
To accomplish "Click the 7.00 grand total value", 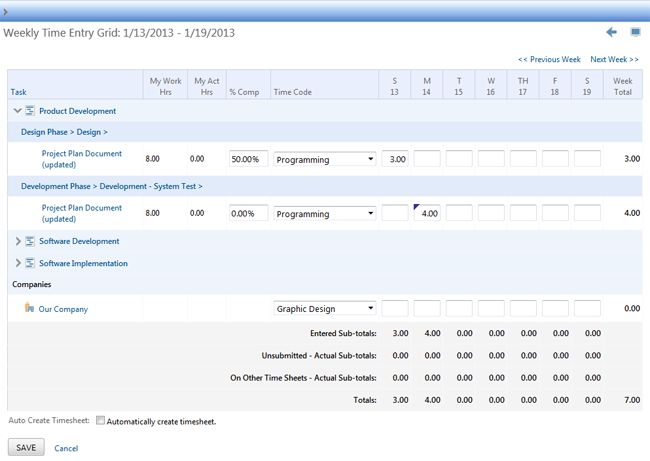I will click(x=632, y=400).
